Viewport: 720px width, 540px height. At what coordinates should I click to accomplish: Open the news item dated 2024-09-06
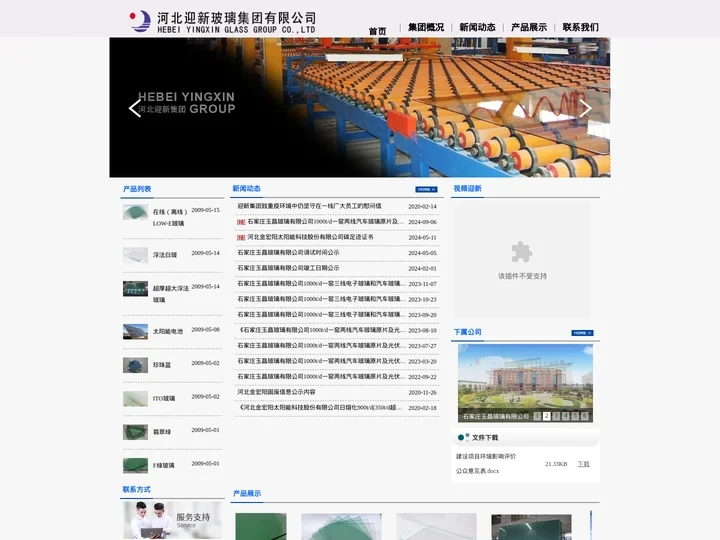[326, 221]
